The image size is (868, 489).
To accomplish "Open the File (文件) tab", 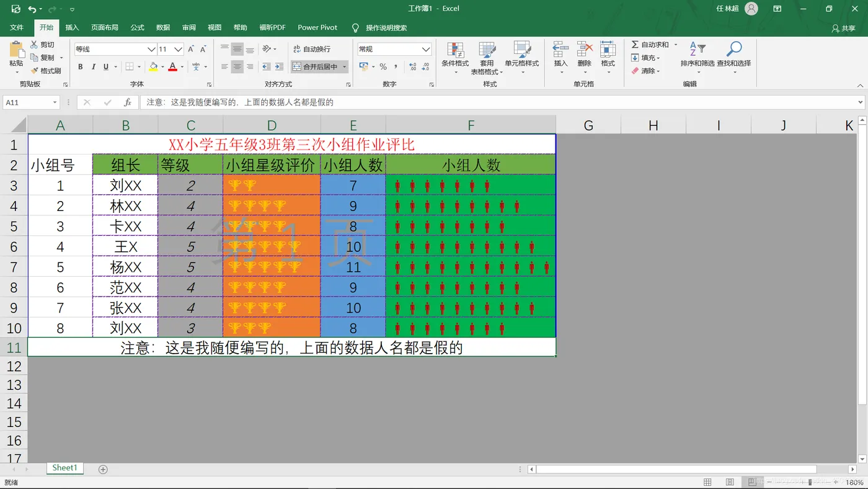I will [17, 27].
